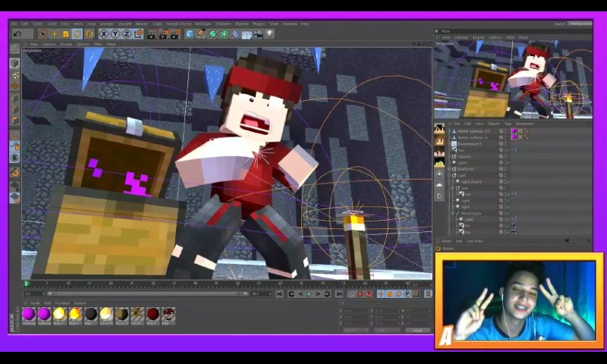The image size is (607, 364).
Task: Click the Spline Pen tool icon
Action: [201, 34]
